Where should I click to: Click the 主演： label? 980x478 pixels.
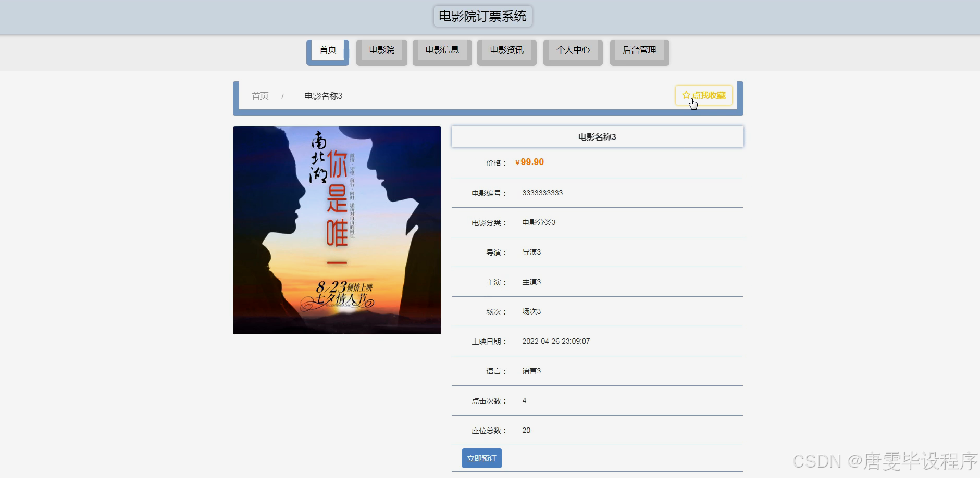(x=496, y=282)
